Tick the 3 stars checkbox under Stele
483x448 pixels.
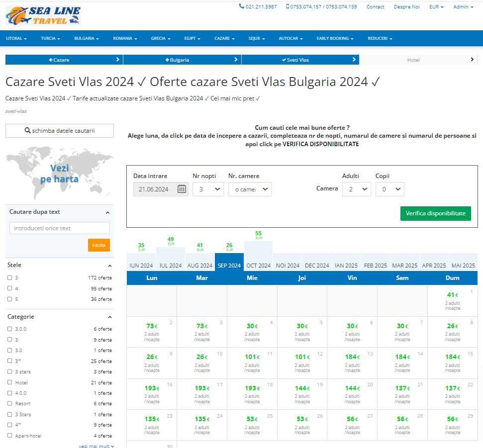[10, 278]
